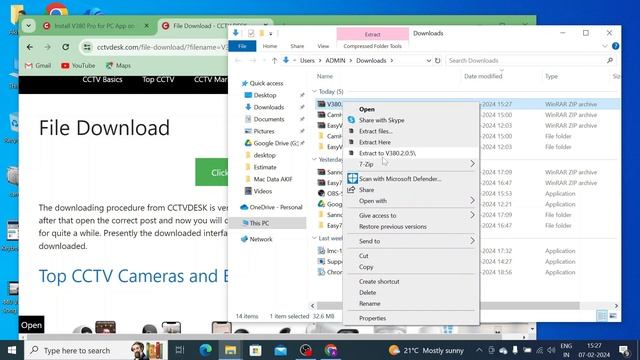640x360 pixels.
Task: Open the File tab in Explorer ribbon
Action: coord(242,46)
